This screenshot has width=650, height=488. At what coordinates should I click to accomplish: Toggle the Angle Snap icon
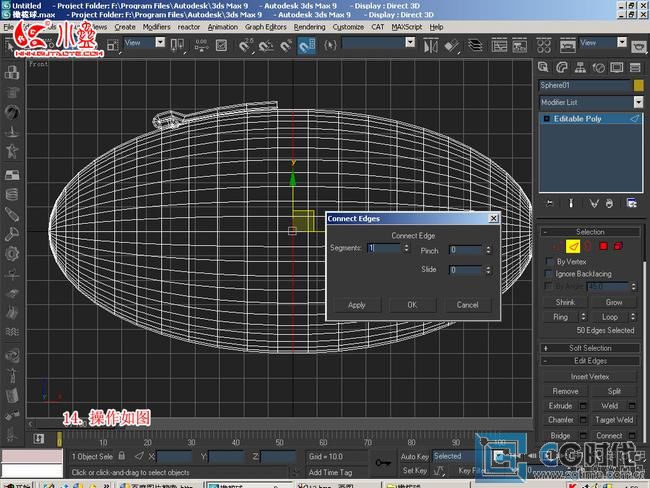[x=266, y=45]
